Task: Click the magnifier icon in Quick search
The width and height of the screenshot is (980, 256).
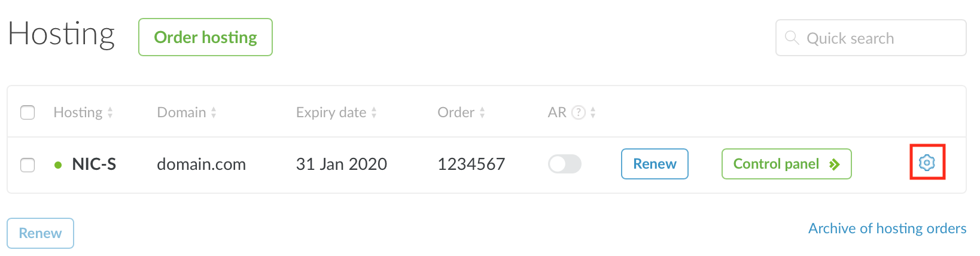Action: 792,38
